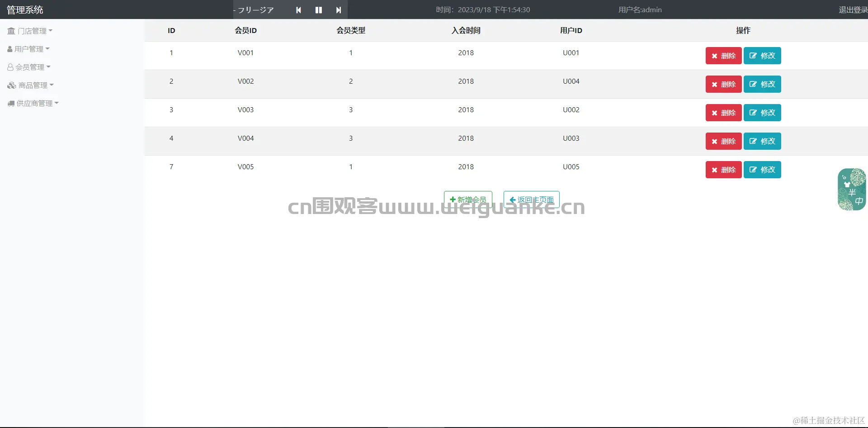
Task: Edit member V005
Action: pyautogui.click(x=762, y=170)
